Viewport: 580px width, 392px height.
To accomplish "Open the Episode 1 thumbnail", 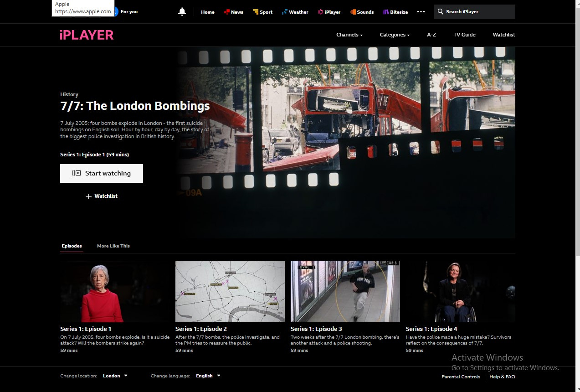I will [x=115, y=291].
